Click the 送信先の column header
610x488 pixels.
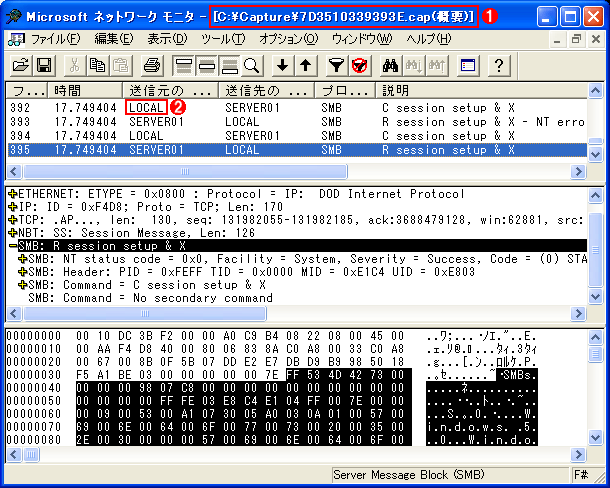266,90
